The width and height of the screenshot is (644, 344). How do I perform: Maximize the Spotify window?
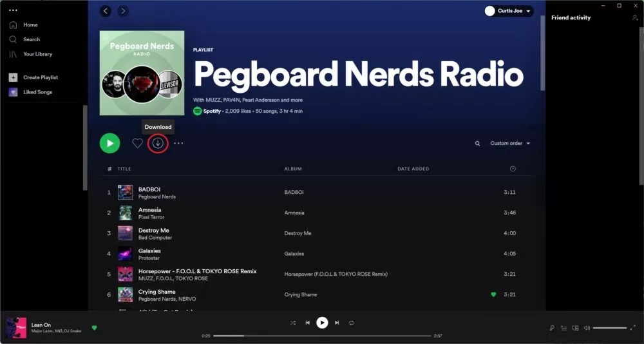click(x=620, y=5)
